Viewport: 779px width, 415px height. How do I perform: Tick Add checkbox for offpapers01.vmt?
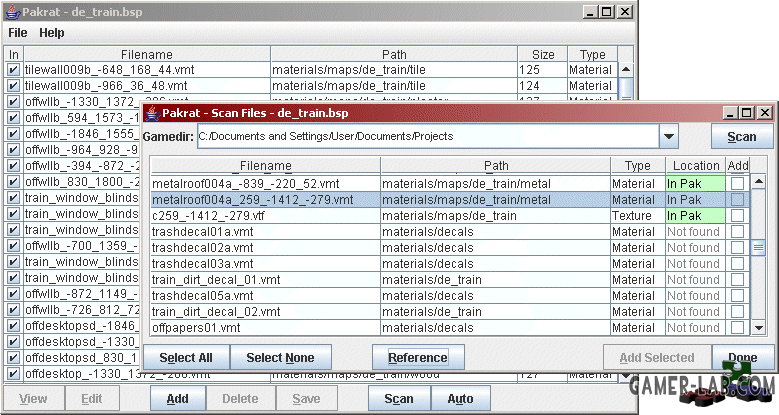[737, 328]
